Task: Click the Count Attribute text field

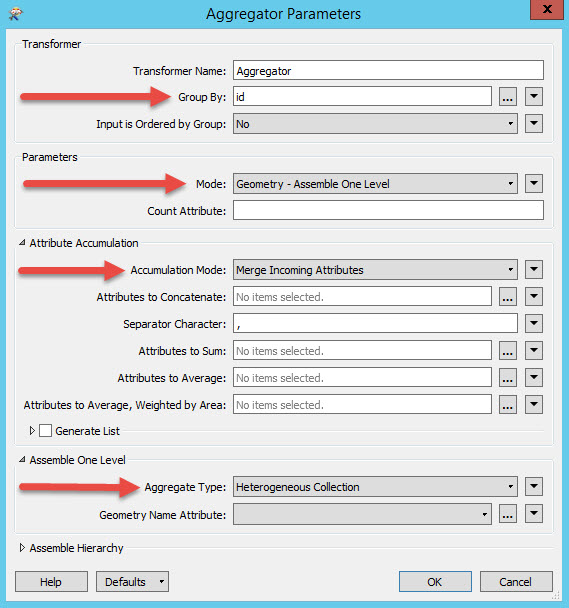Action: click(x=388, y=211)
